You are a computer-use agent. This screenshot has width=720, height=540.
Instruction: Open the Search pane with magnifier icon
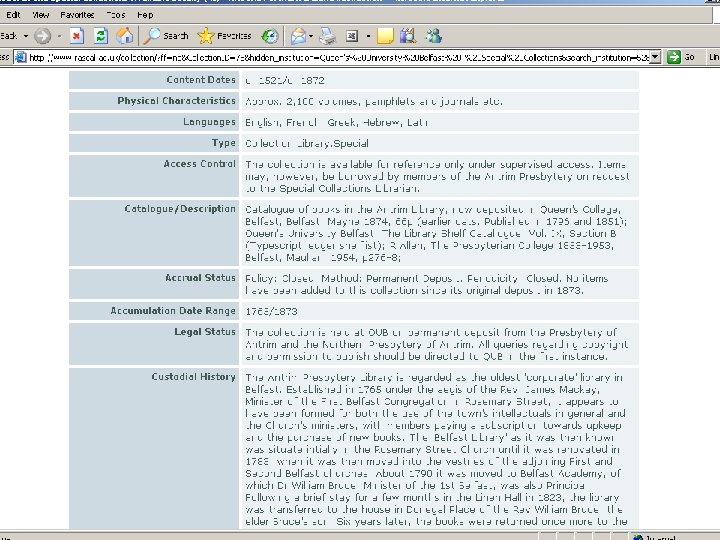pos(165,35)
